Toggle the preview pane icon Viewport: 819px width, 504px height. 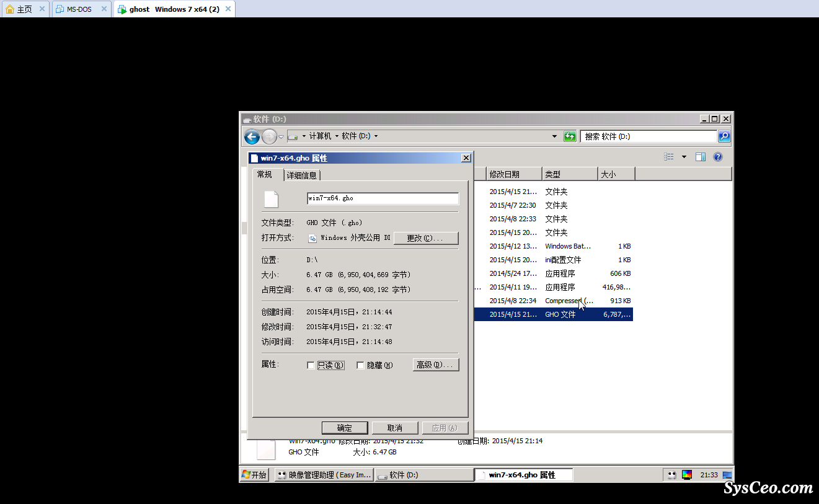click(x=701, y=157)
